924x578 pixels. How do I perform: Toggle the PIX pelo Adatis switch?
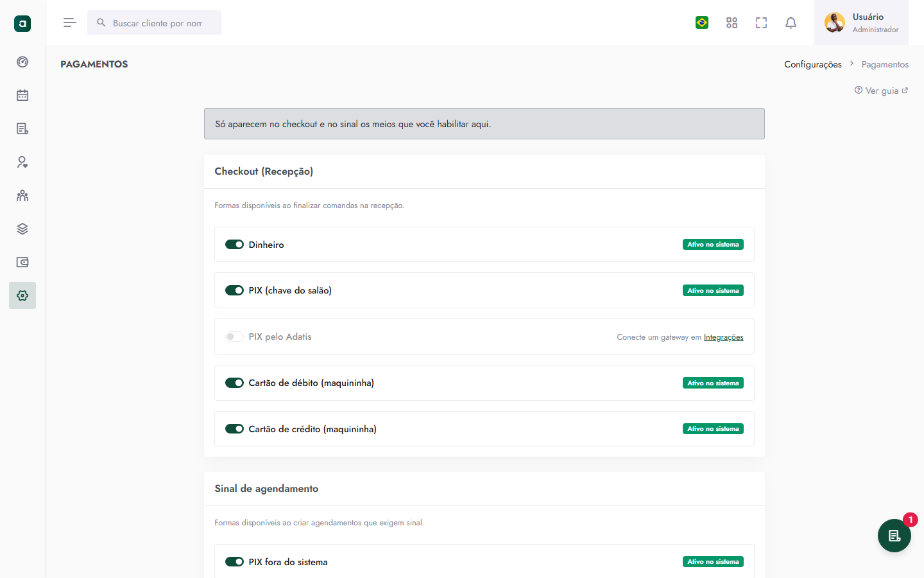[x=234, y=337]
